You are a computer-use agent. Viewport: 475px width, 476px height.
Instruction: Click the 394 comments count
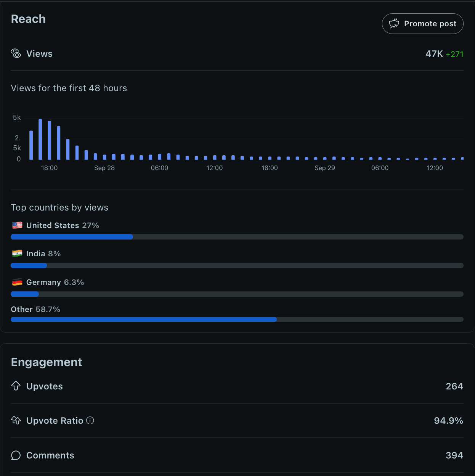pyautogui.click(x=454, y=455)
